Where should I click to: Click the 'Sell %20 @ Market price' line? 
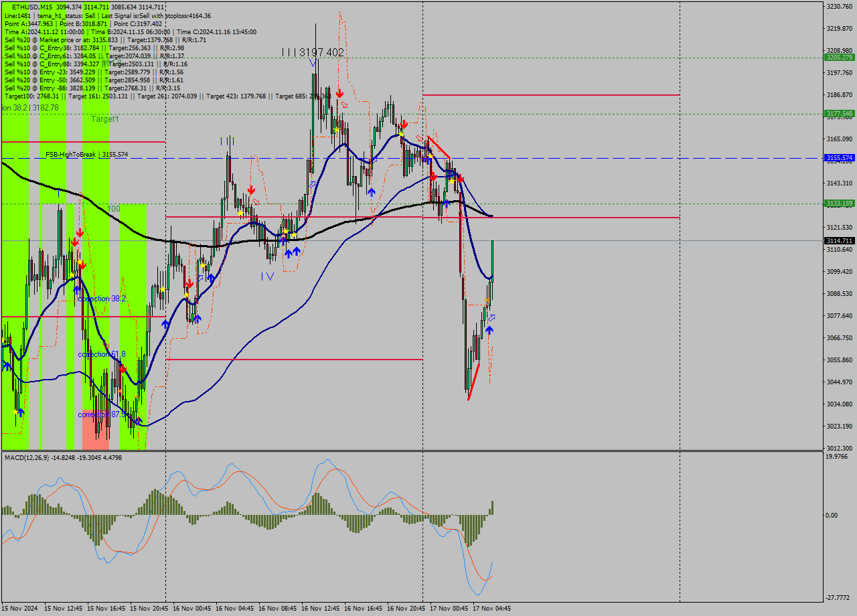tap(105, 40)
